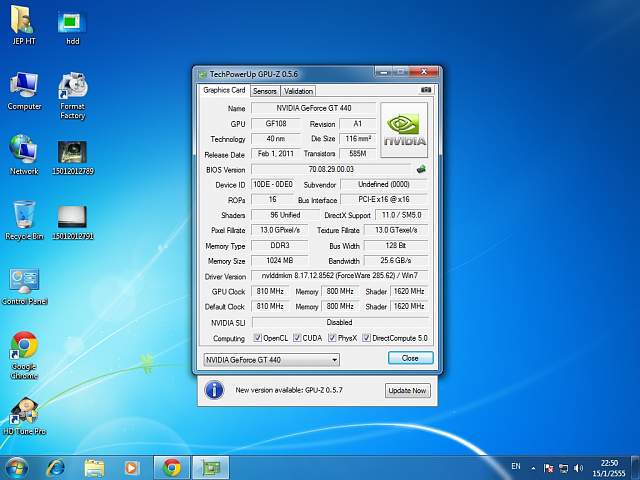Click the screenshot camera icon in GPU-Z
Screen dimensions: 640x480
[x=426, y=90]
